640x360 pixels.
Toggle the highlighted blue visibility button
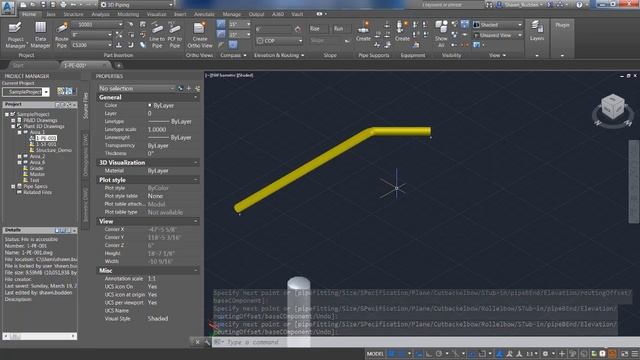[x=464, y=24]
